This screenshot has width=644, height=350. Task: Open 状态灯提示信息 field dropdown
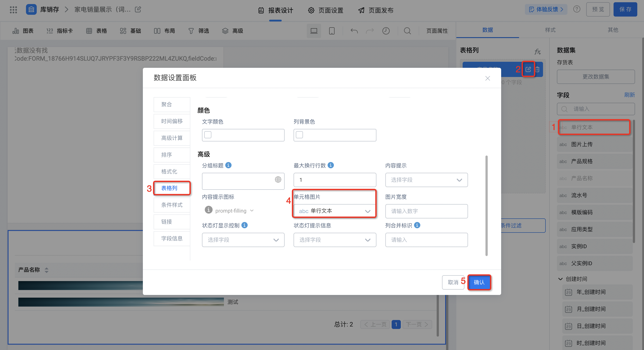335,240
